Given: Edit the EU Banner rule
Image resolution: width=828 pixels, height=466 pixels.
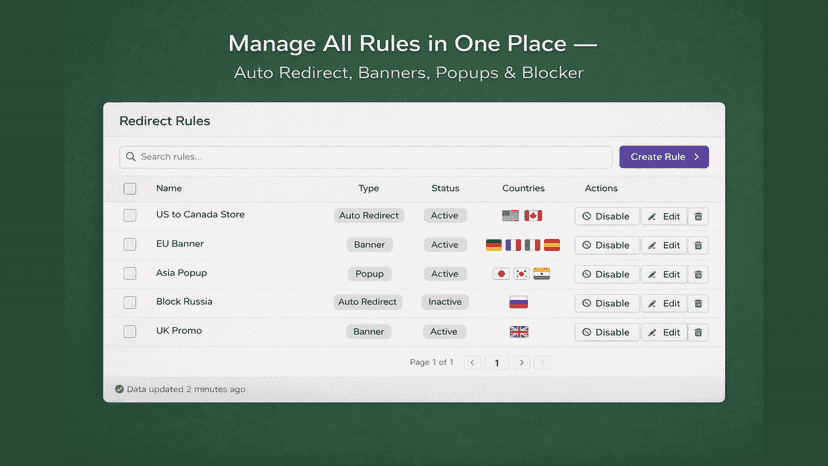Looking at the screenshot, I should (x=664, y=245).
